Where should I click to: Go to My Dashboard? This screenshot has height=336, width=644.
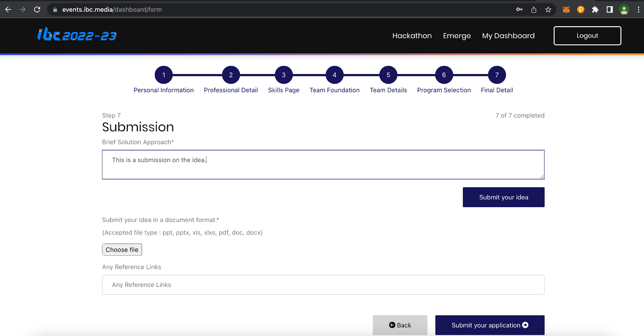[x=508, y=36]
